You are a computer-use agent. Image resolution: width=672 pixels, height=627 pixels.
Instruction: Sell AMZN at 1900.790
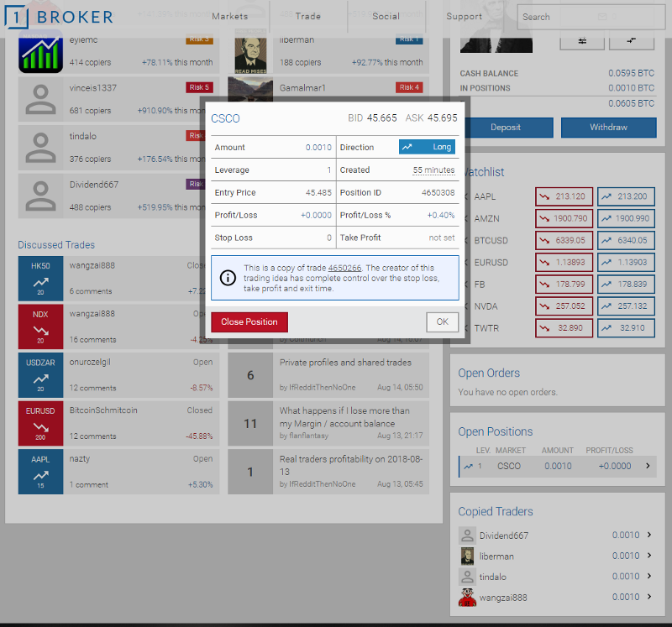pyautogui.click(x=564, y=218)
